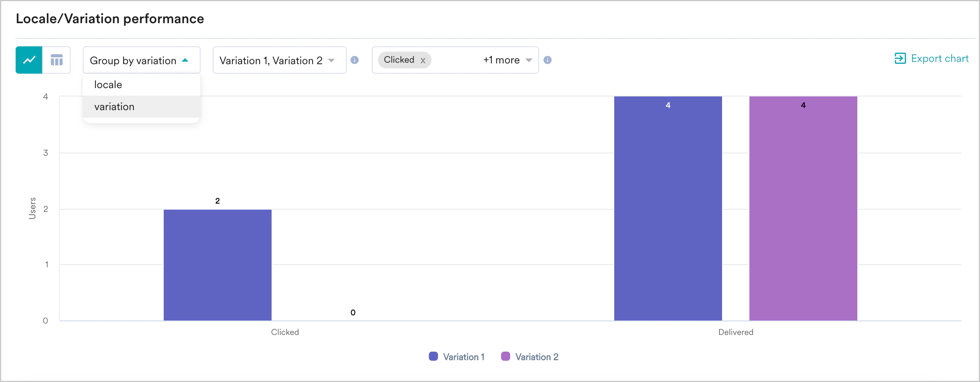This screenshot has width=980, height=382.
Task: Click the info icon beside event filters
Action: [x=548, y=60]
